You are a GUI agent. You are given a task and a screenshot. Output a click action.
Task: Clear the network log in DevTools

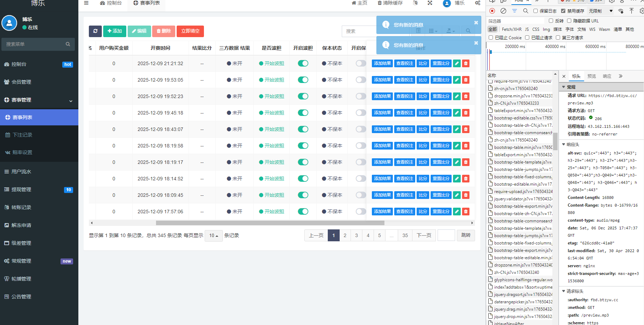[x=503, y=11]
